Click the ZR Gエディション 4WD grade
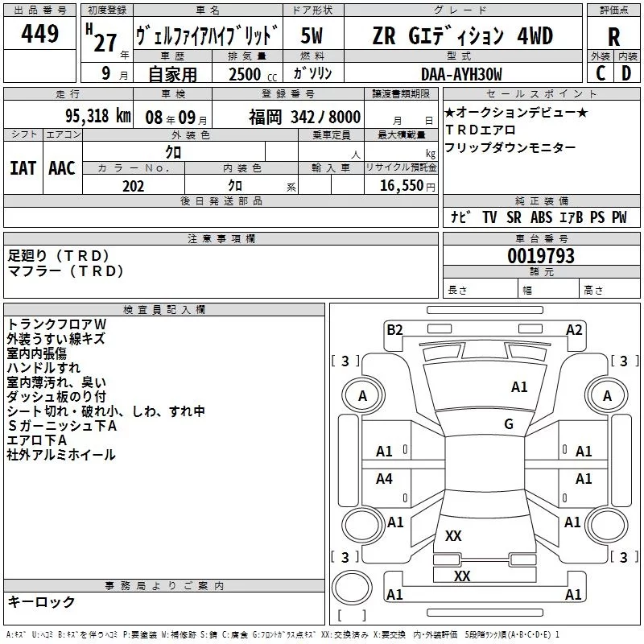The image size is (644, 644). point(462,35)
